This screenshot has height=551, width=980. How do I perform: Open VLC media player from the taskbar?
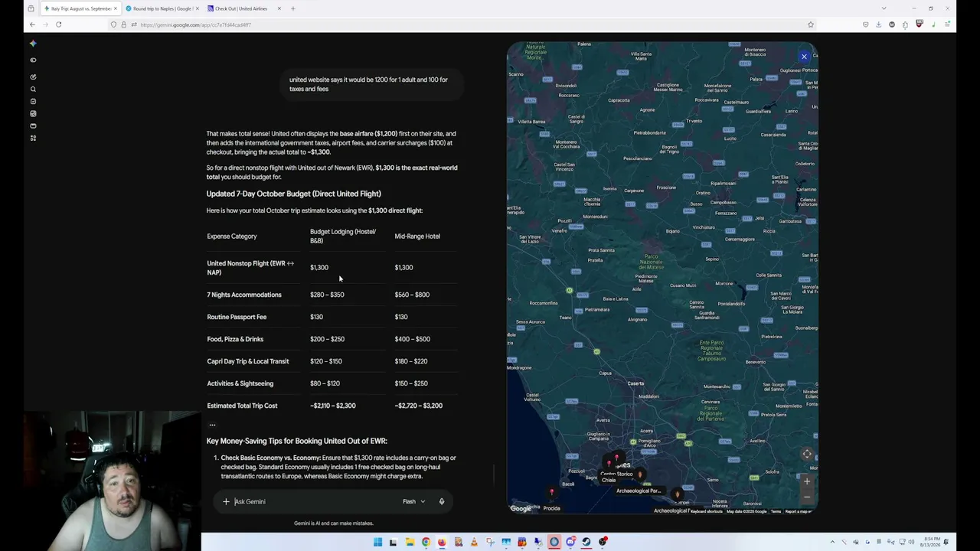(474, 542)
